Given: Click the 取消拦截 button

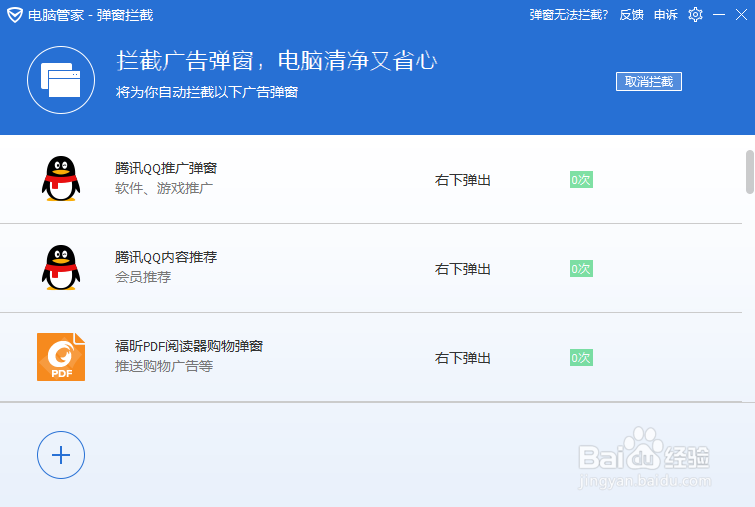Looking at the screenshot, I should pyautogui.click(x=649, y=81).
